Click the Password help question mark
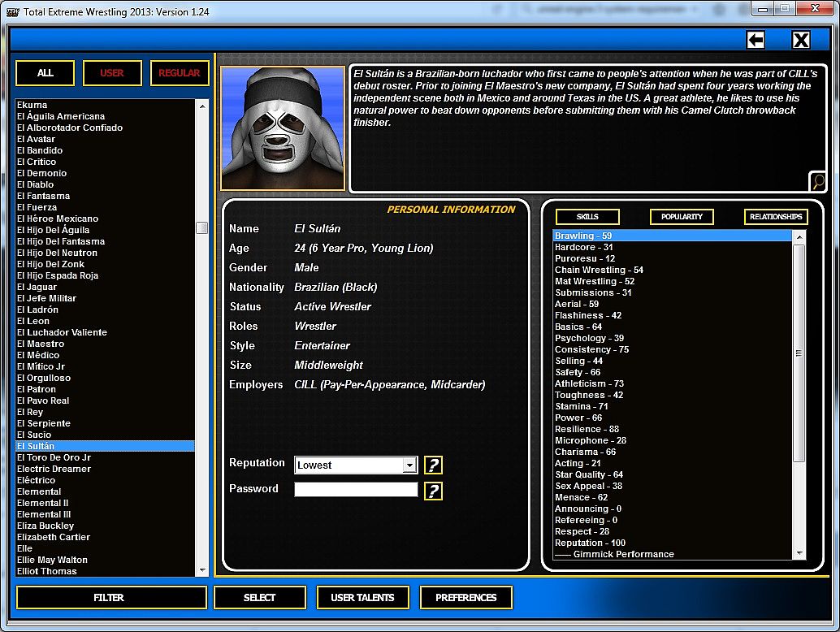This screenshot has width=840, height=632. pyautogui.click(x=433, y=490)
